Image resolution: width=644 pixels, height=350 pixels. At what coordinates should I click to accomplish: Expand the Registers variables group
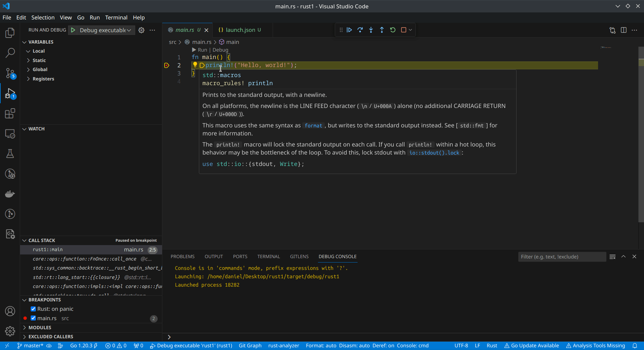[43, 79]
